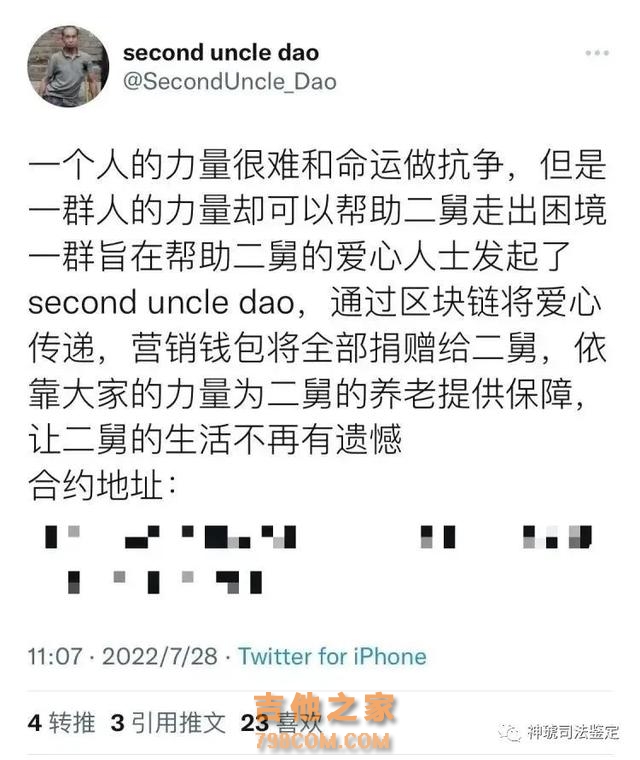Click the quote tweet count number 3

117,723
